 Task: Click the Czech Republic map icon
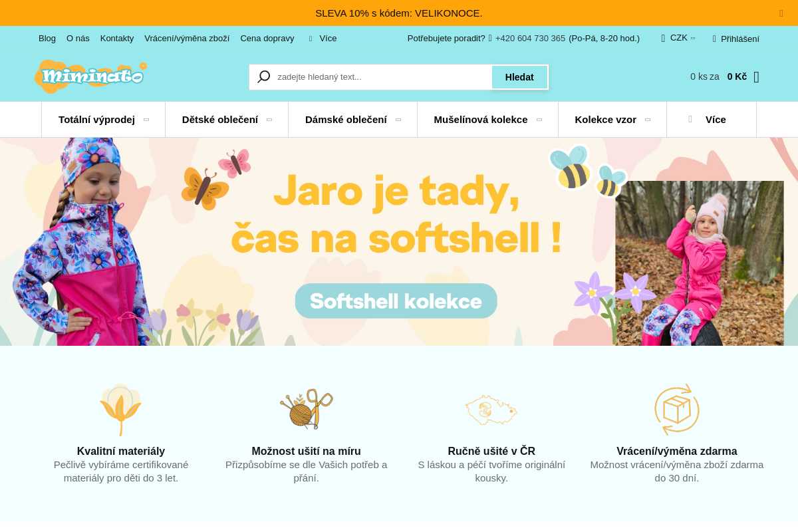tap(491, 410)
